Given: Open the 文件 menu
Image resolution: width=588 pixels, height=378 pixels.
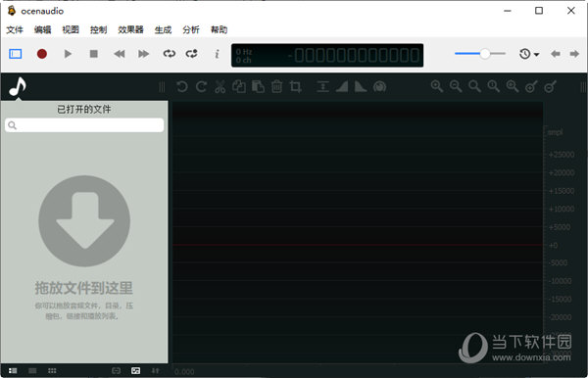Looking at the screenshot, I should [x=15, y=29].
